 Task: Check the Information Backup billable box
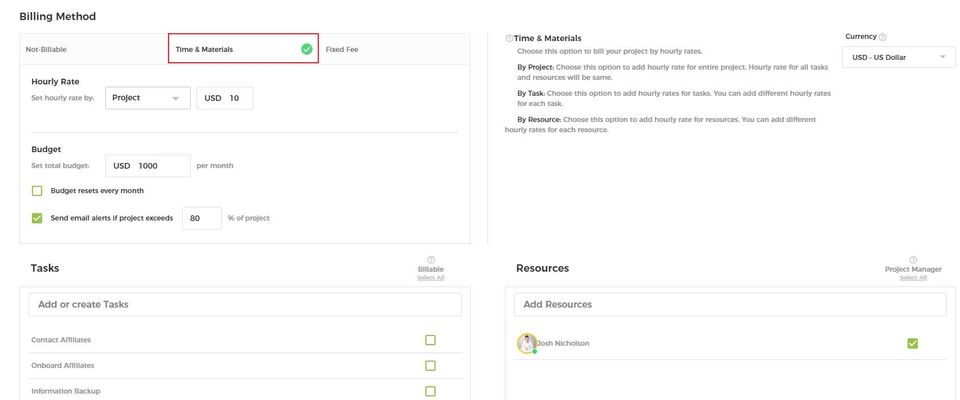pyautogui.click(x=430, y=391)
